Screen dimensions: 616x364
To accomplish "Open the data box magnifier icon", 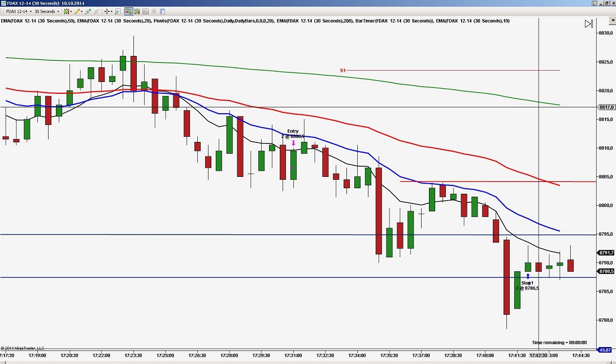I will (118, 11).
